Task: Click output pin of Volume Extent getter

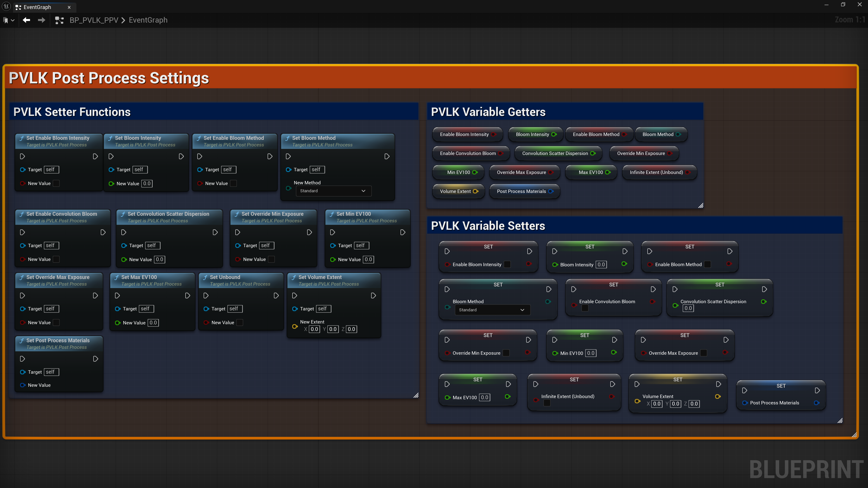Action: click(x=475, y=191)
